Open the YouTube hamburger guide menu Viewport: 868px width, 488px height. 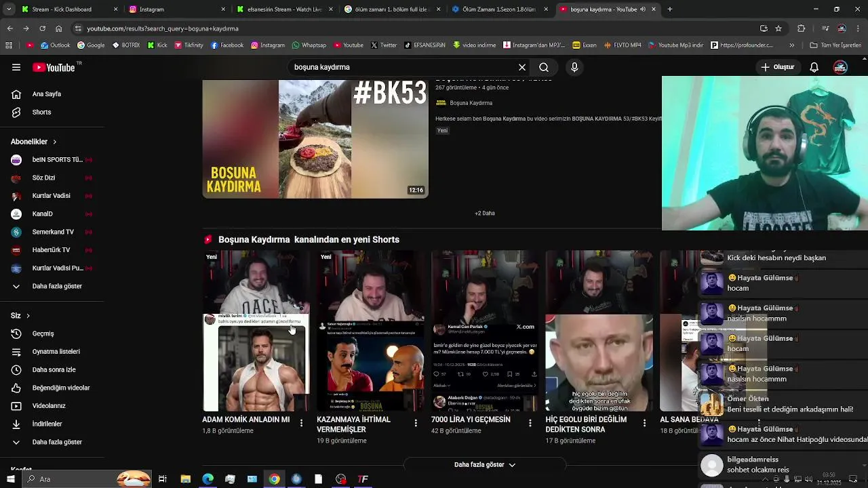coord(16,67)
